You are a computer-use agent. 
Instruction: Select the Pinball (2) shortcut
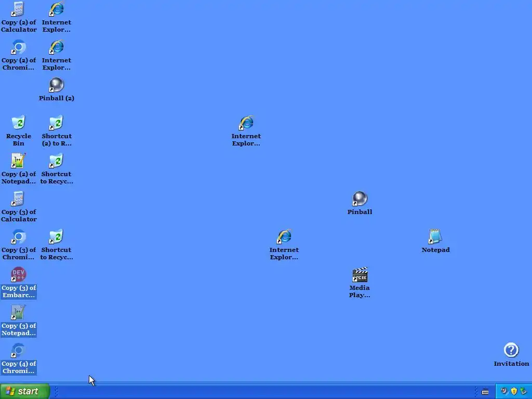coord(56,89)
